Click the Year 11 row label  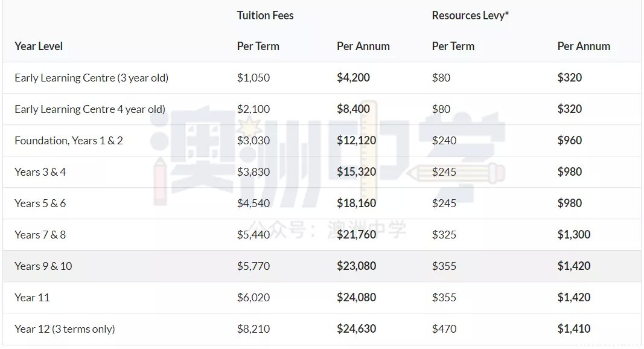pos(32,297)
